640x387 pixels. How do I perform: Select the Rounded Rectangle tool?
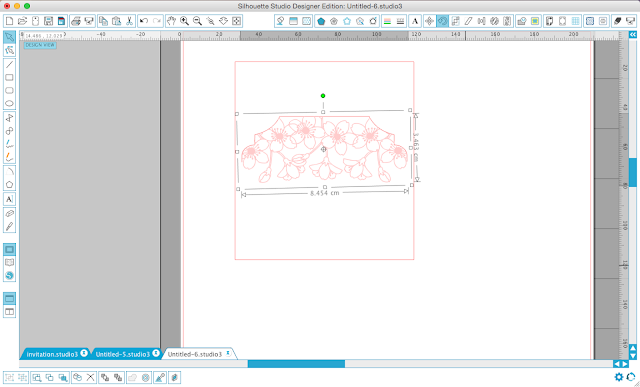point(9,91)
